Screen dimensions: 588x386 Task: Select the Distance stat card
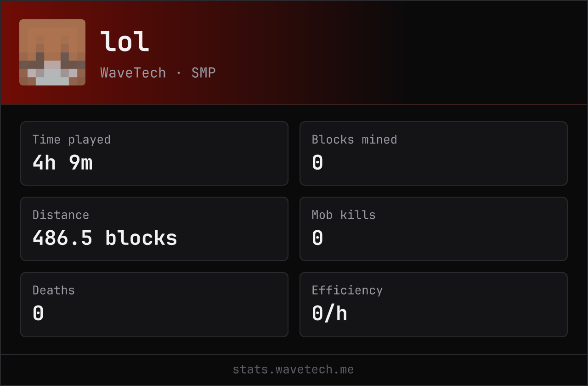[154, 229]
